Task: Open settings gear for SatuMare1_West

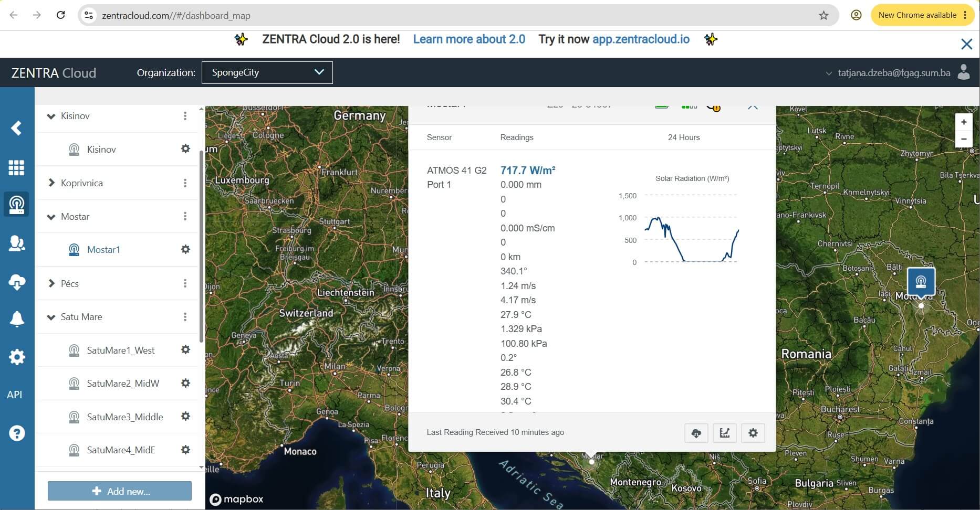Action: click(185, 349)
